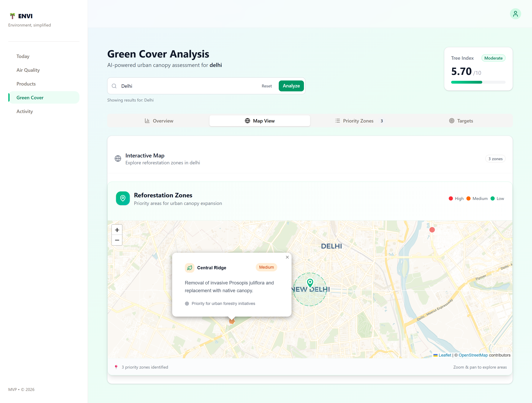Image resolution: width=532 pixels, height=403 pixels.
Task: Open the Leaflet attribution link
Action: [444, 355]
